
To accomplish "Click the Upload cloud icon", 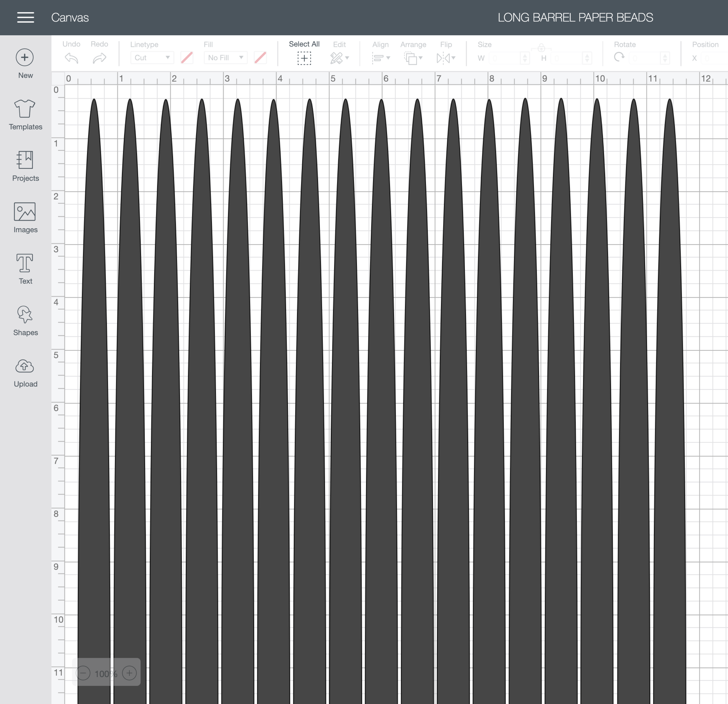I will (x=25, y=366).
